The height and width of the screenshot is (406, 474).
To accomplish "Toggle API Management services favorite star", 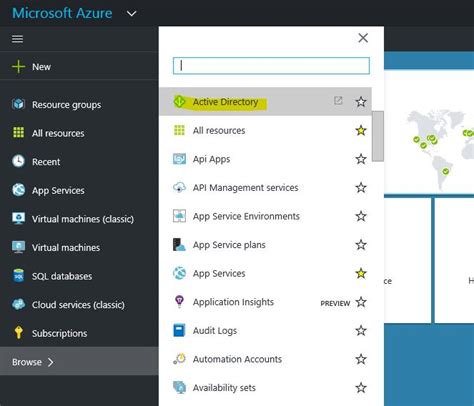I will [361, 187].
